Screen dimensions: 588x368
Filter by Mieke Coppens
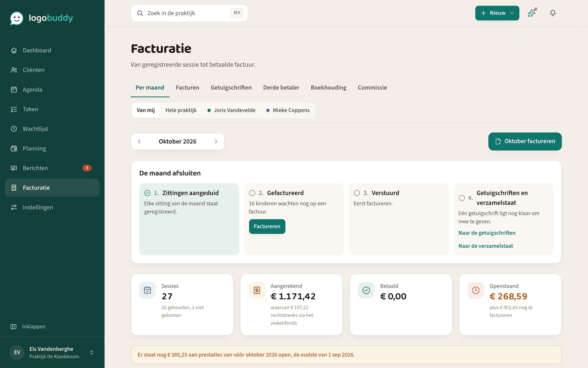click(x=288, y=110)
